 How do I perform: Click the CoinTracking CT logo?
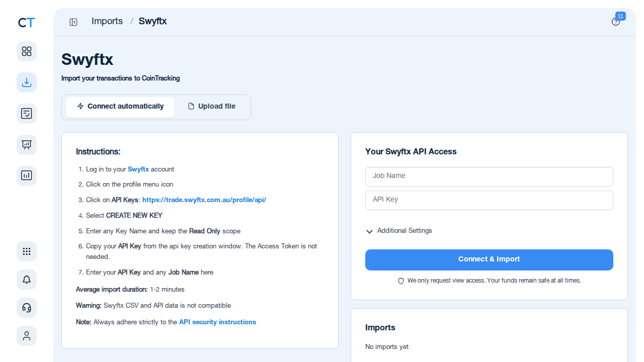(x=27, y=23)
